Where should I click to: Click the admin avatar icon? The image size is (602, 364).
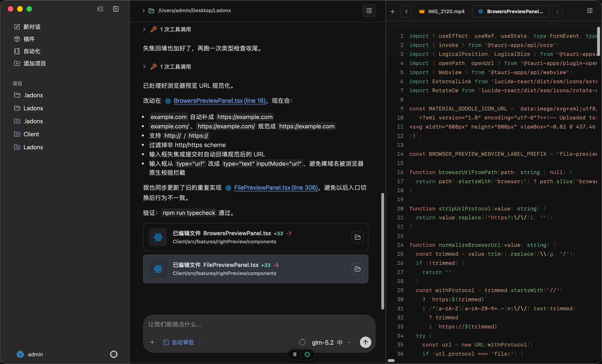click(x=20, y=354)
